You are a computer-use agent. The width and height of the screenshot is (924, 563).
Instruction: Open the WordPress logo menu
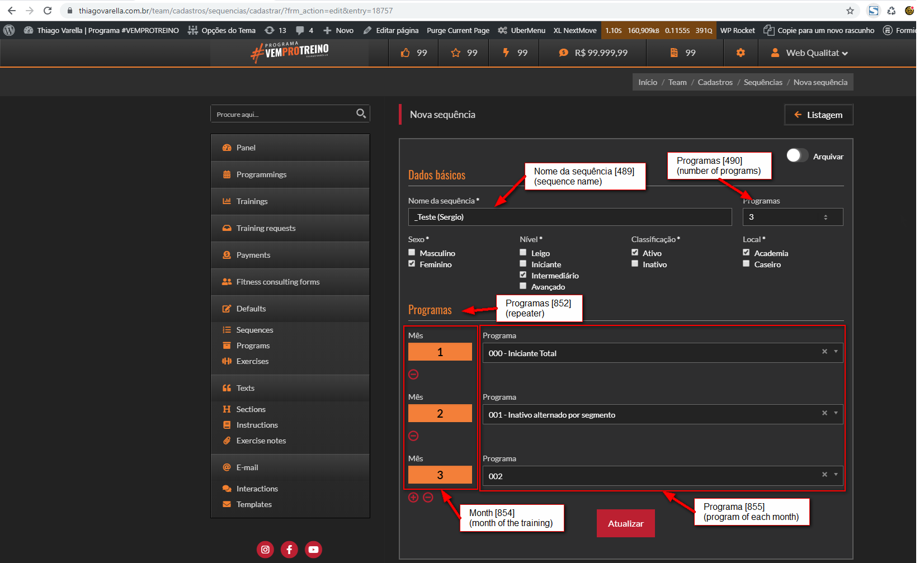[x=9, y=30]
